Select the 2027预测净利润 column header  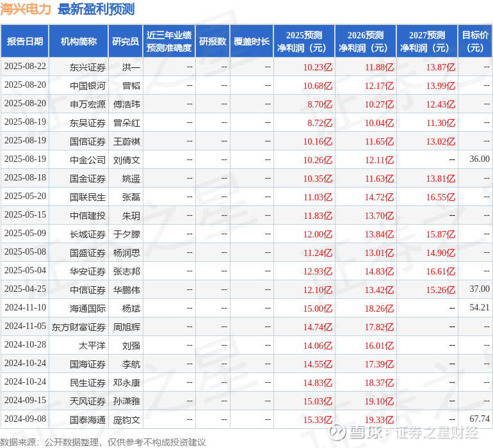point(427,41)
